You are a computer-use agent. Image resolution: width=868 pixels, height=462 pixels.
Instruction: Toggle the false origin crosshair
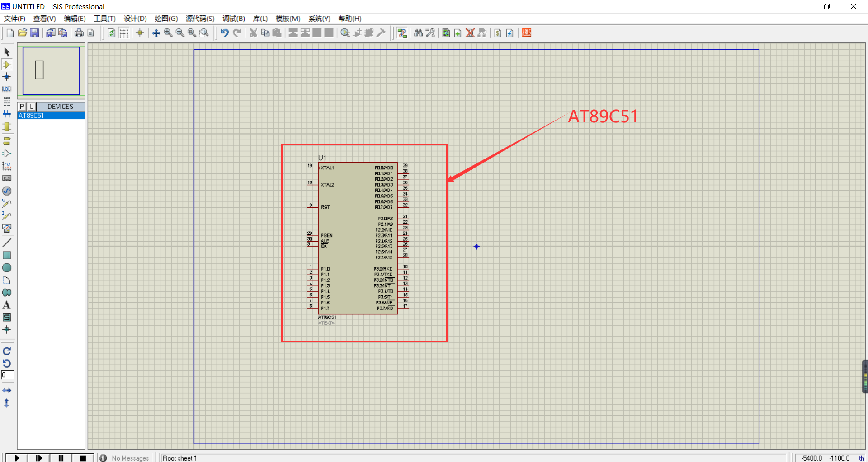click(x=140, y=33)
